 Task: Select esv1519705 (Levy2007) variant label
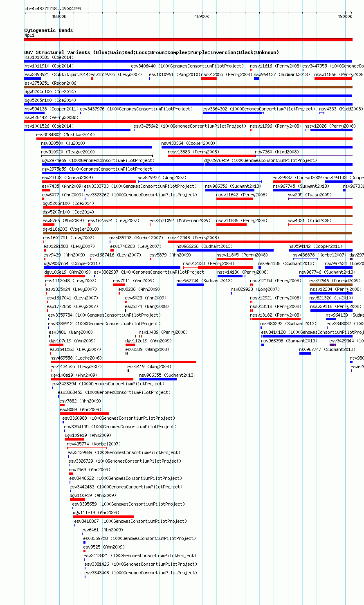tap(116, 75)
